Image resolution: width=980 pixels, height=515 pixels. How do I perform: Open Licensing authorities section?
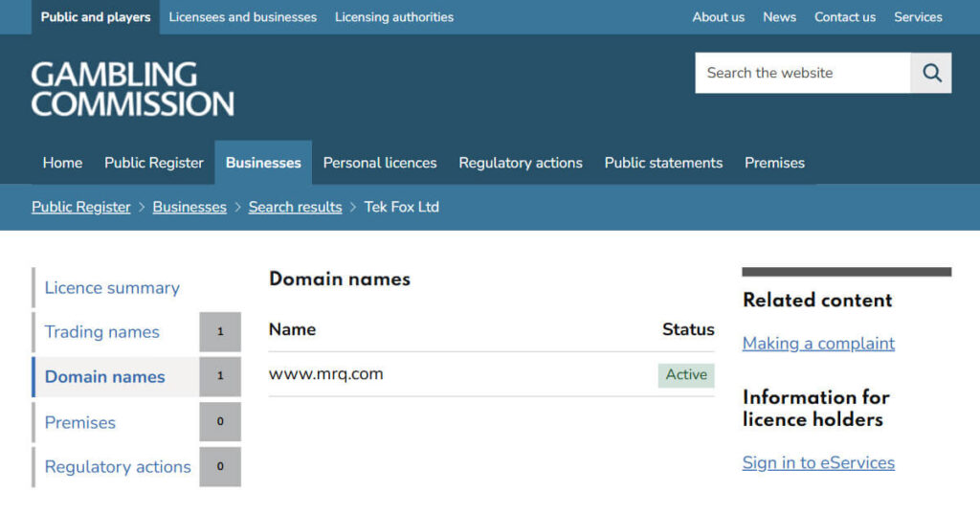coord(394,17)
